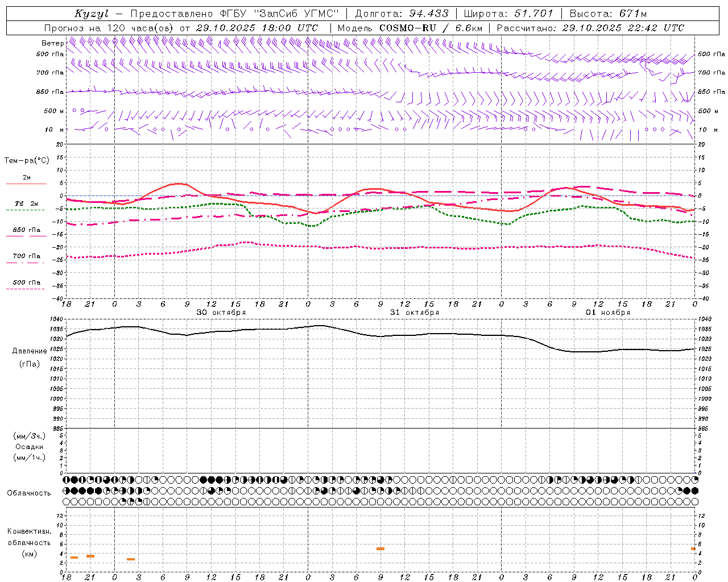Image resolution: width=728 pixels, height=582 pixels.
Task: Click the "Ветер" wind panel label
Action: coord(52,43)
